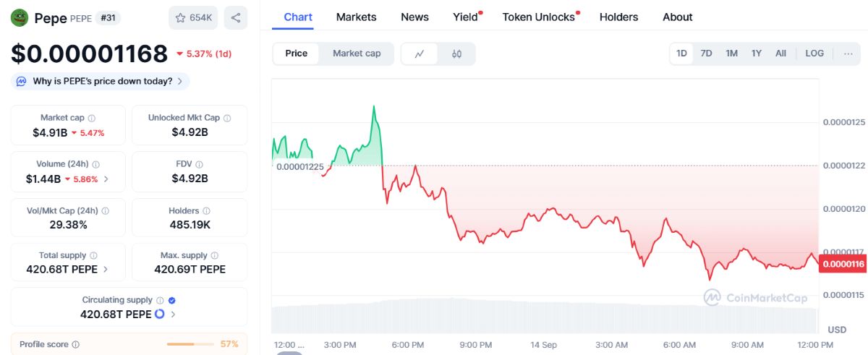868x355 pixels.
Task: Open the Markets tab
Action: pyautogui.click(x=357, y=17)
